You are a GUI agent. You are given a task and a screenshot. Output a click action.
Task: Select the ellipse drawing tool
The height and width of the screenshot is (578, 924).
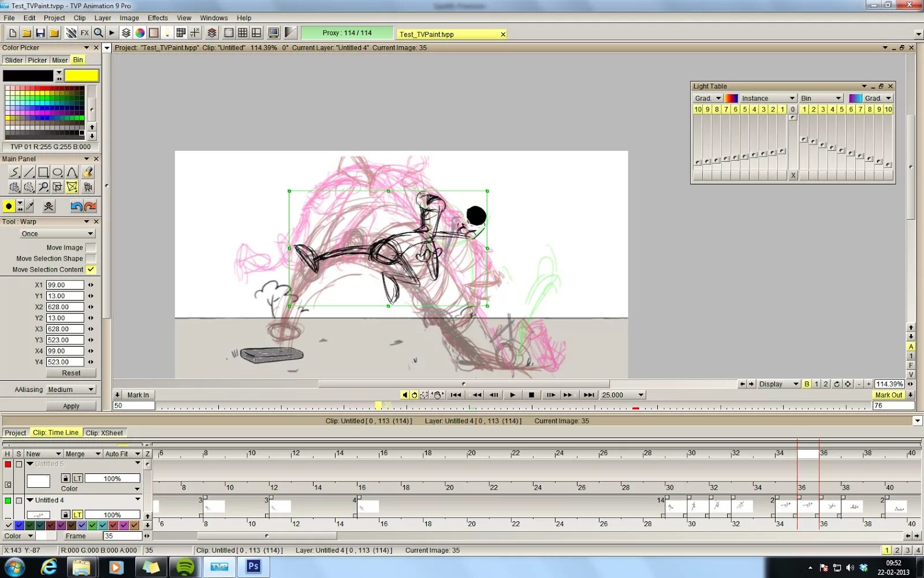pos(58,172)
